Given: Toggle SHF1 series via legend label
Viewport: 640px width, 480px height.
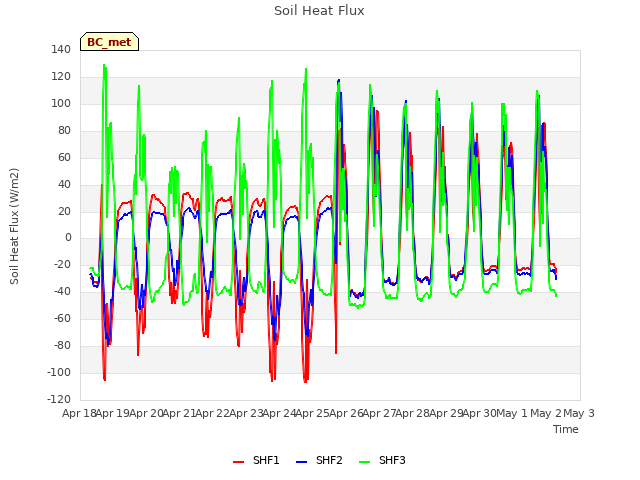Looking at the screenshot, I should tap(266, 460).
